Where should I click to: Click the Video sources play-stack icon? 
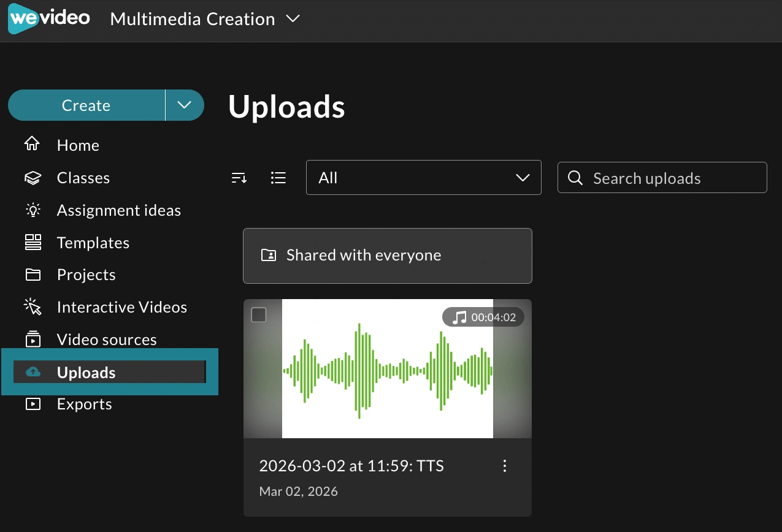(x=33, y=339)
